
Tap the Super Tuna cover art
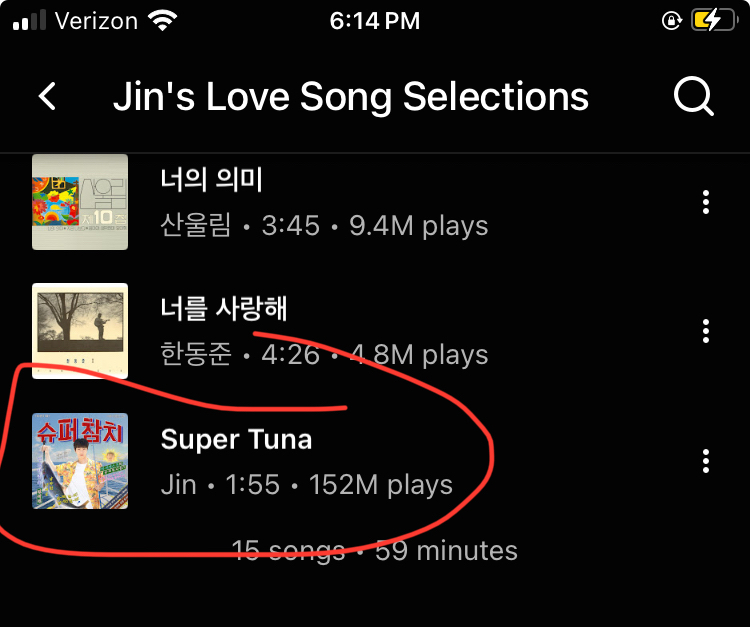[80, 461]
